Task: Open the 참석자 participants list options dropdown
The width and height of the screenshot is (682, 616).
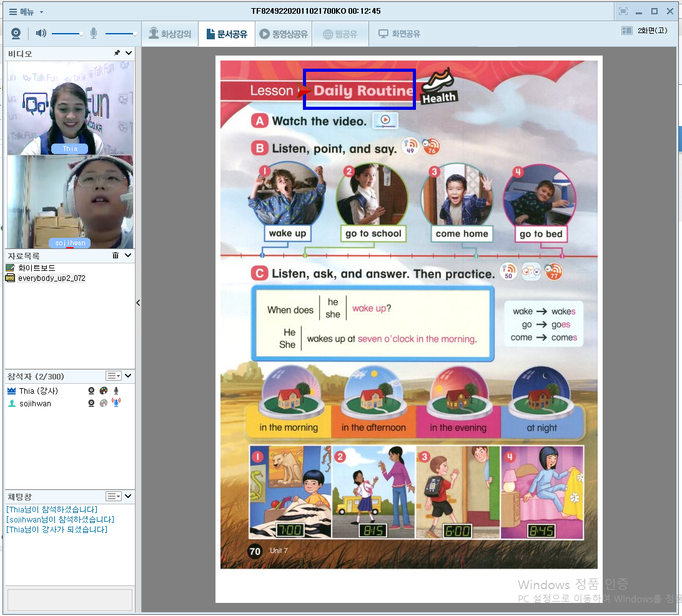Action: click(114, 376)
